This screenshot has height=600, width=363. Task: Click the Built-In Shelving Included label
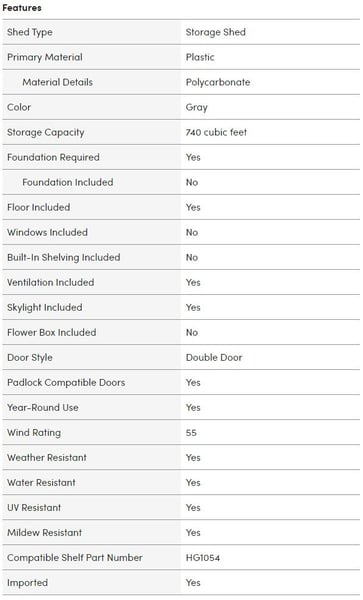point(63,258)
